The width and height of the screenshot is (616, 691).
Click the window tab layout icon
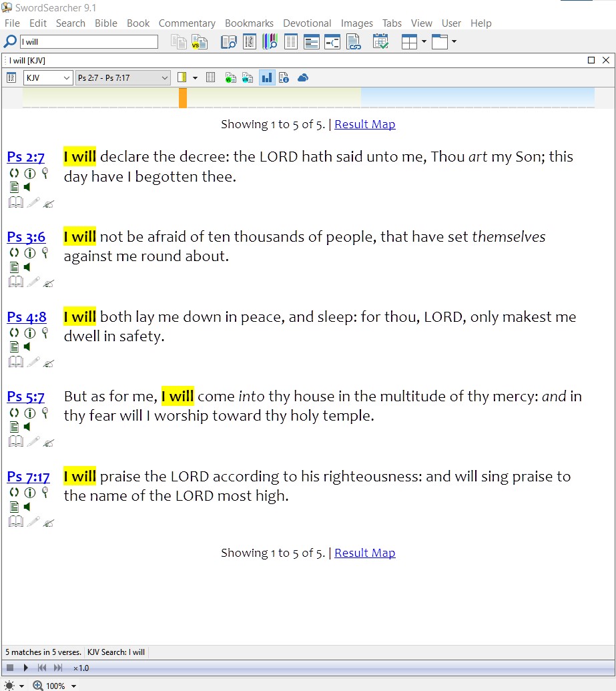(x=439, y=42)
